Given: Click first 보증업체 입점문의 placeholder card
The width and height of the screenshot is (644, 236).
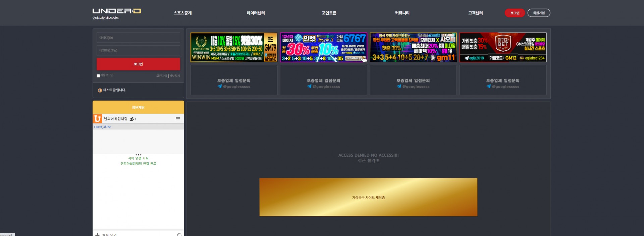Looking at the screenshot, I should (x=234, y=80).
